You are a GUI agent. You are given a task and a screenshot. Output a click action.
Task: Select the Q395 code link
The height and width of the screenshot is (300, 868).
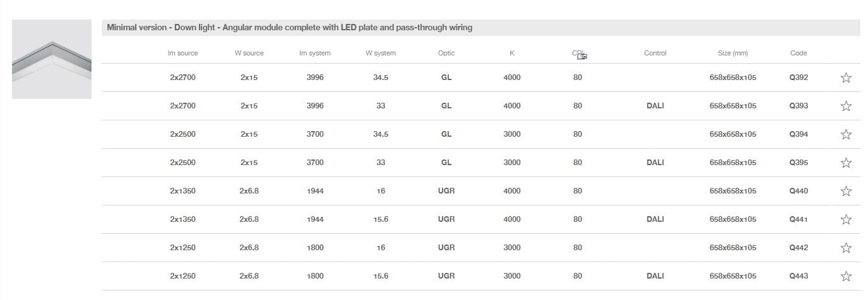point(799,163)
